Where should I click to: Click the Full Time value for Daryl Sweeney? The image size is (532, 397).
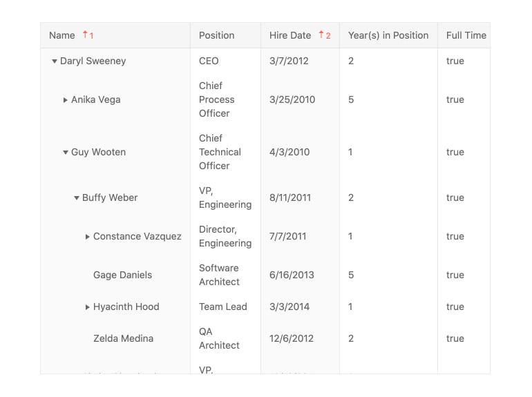pyautogui.click(x=455, y=61)
